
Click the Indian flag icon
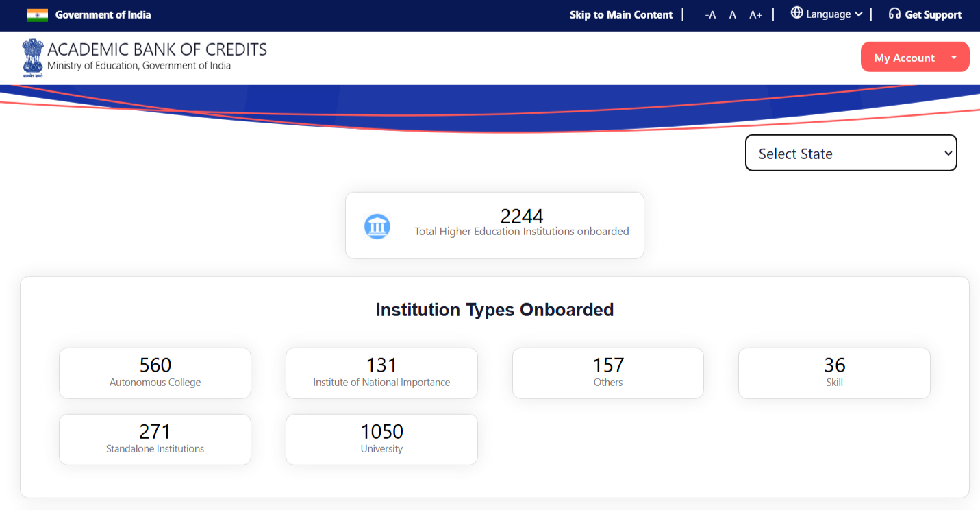point(37,15)
